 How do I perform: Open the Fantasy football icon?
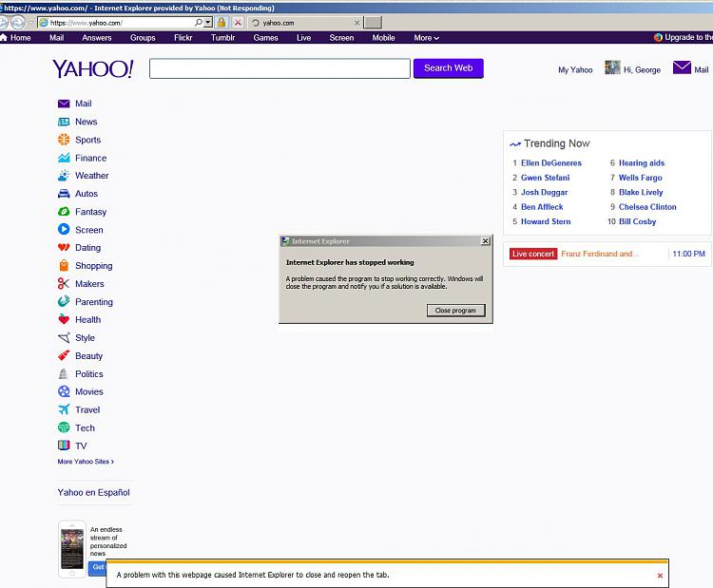(x=64, y=211)
